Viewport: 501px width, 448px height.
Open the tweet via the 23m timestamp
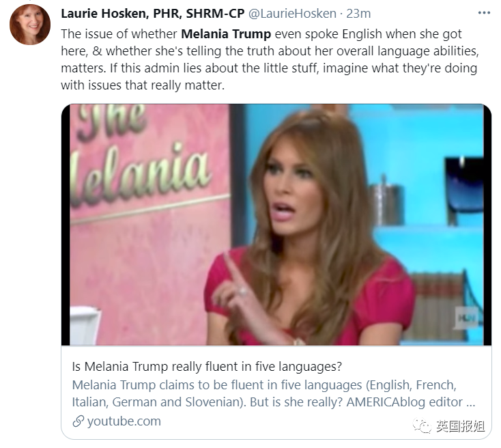[358, 14]
